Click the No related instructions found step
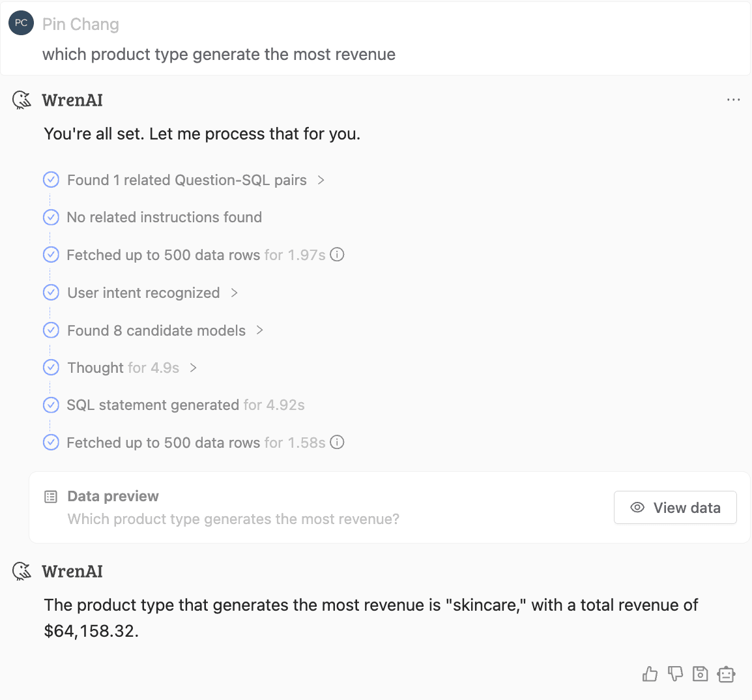 [164, 217]
